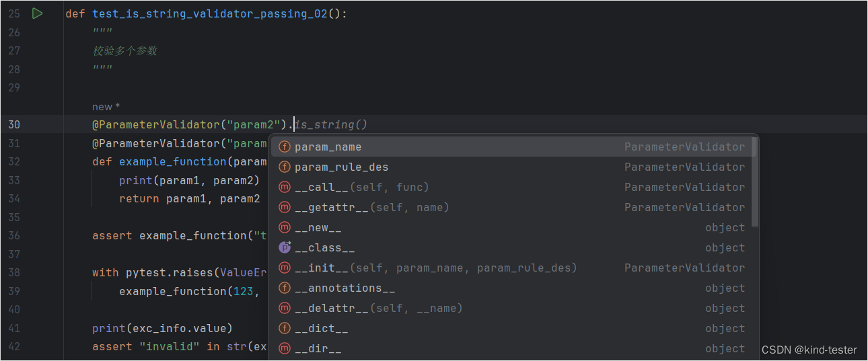Click line number 25 in gutter
This screenshot has width=868, height=361.
pos(14,13)
